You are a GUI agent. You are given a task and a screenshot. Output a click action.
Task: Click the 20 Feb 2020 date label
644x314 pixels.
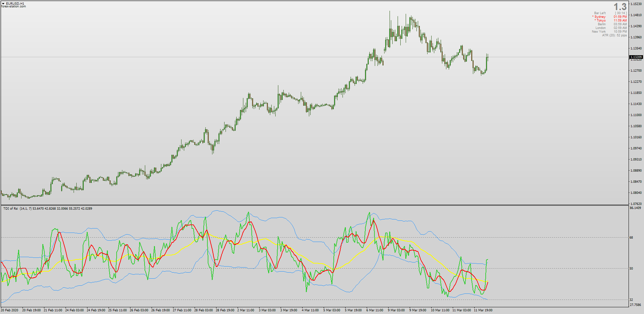(x=10, y=310)
